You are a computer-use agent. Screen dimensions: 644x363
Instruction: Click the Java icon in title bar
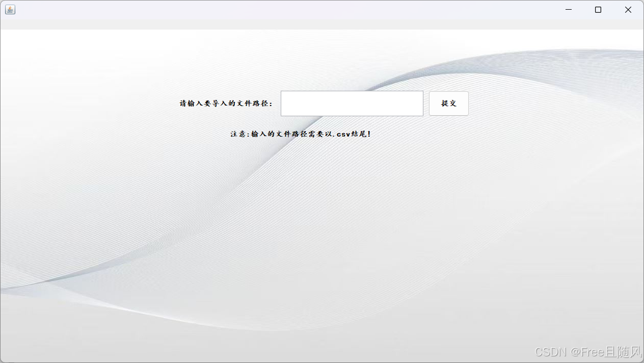point(10,10)
